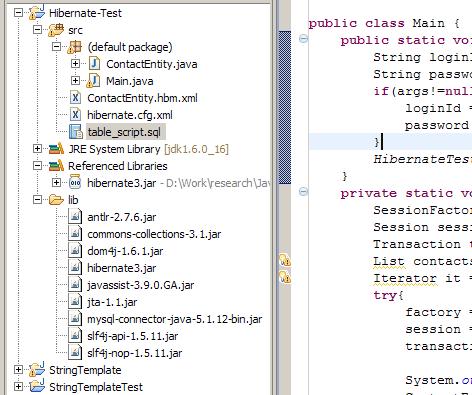
Task: Collapse the lib folder node
Action: (x=38, y=200)
